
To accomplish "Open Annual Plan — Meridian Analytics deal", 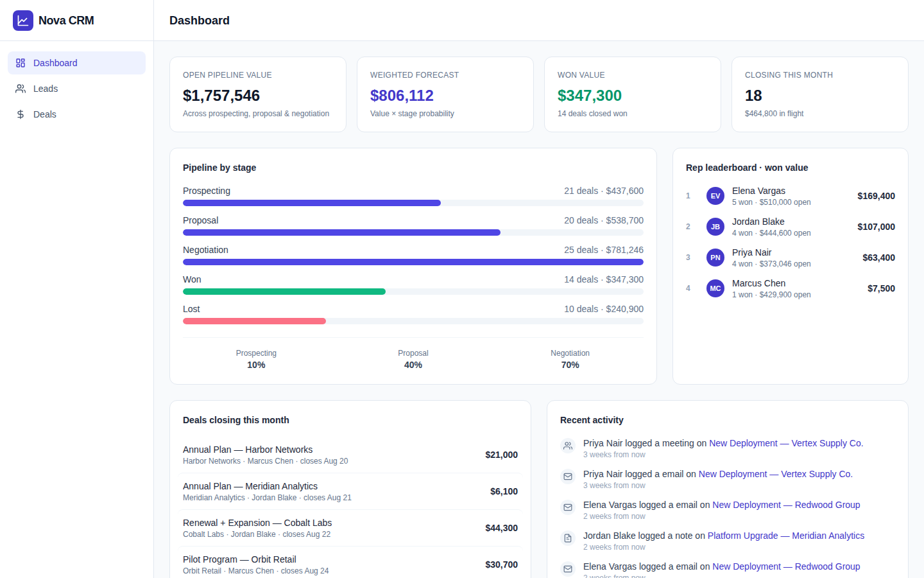I will coord(350,491).
